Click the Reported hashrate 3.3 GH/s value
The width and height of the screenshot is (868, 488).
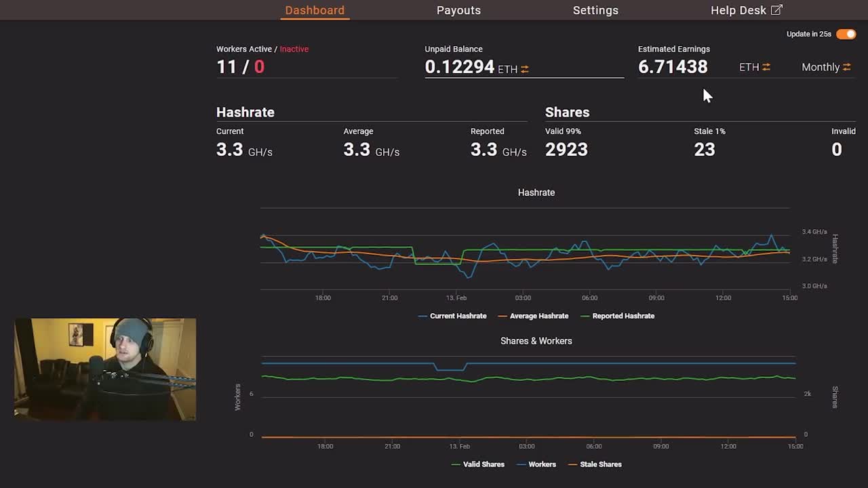pos(498,150)
